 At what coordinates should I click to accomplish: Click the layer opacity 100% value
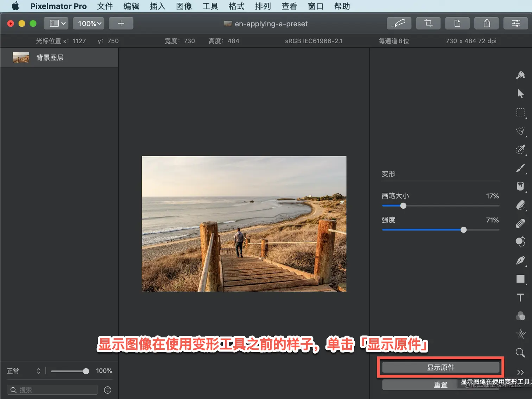(x=104, y=371)
